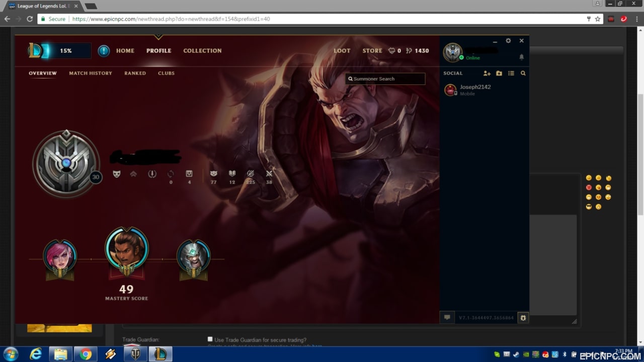This screenshot has height=362, width=644.
Task: Click the level 30 badge
Action: point(96,177)
